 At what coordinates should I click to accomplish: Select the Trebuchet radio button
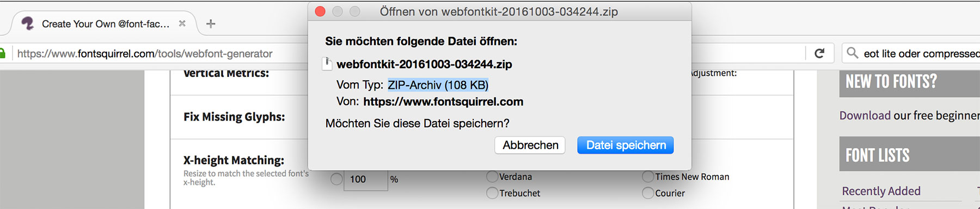[x=492, y=193]
